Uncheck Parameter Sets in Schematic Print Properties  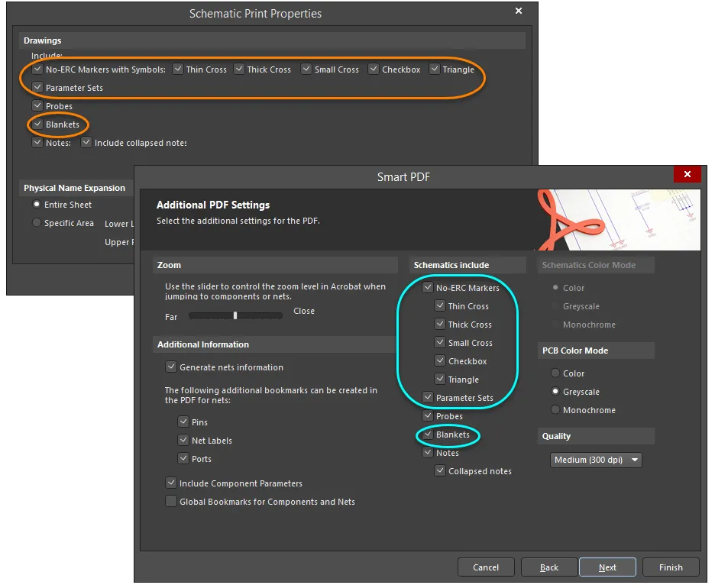coord(37,88)
